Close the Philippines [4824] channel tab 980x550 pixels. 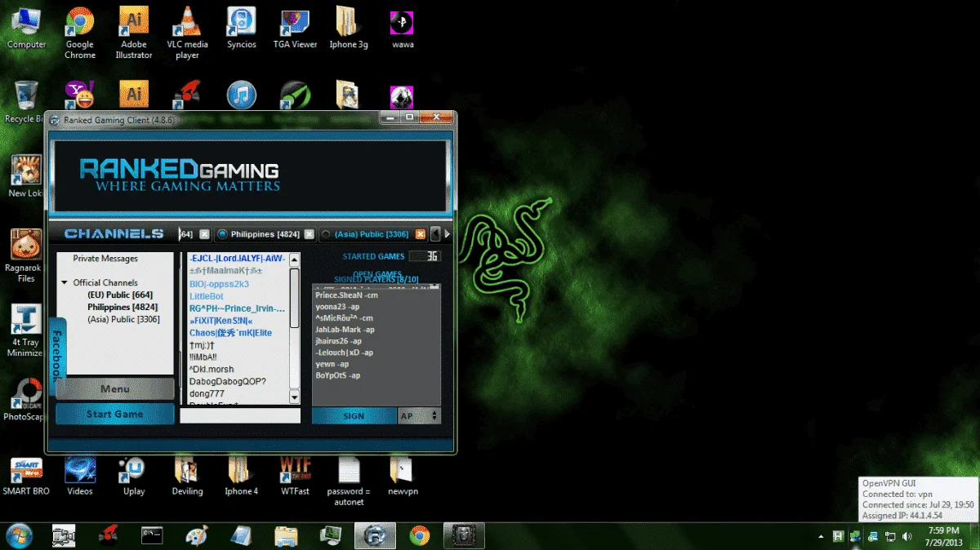pyautogui.click(x=309, y=234)
